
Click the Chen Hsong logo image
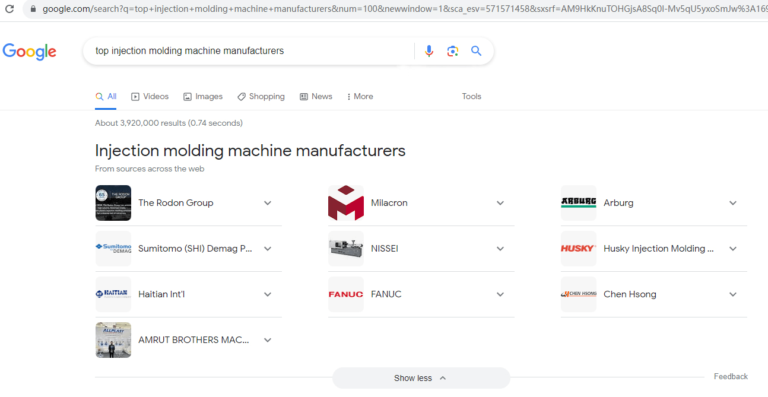(578, 294)
